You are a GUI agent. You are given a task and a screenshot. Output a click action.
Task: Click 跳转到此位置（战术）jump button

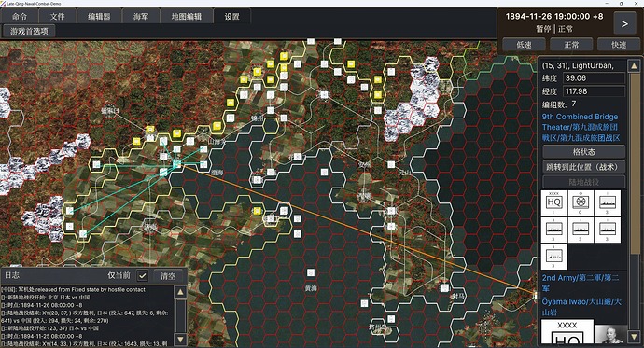583,167
